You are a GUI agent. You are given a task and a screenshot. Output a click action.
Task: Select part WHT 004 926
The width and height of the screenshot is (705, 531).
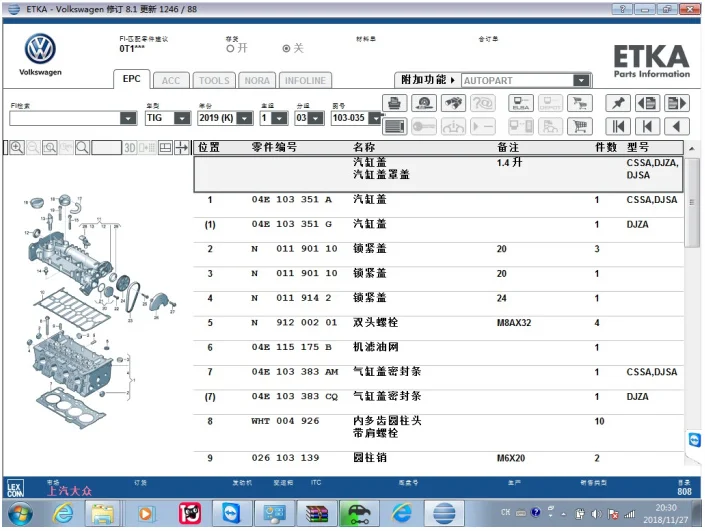coord(285,421)
